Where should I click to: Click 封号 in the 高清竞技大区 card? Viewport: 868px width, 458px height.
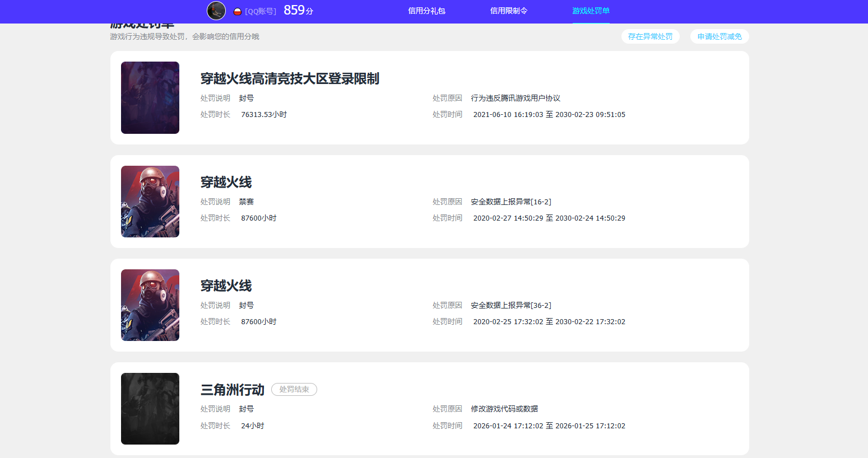[x=247, y=98]
